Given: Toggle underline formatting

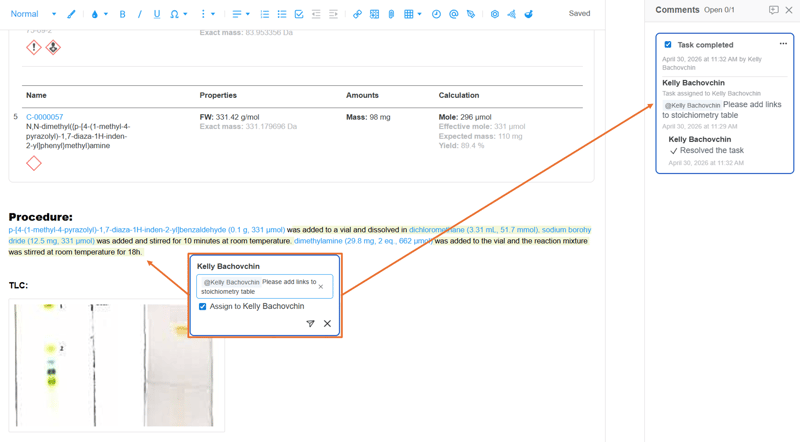Looking at the screenshot, I should tap(157, 14).
